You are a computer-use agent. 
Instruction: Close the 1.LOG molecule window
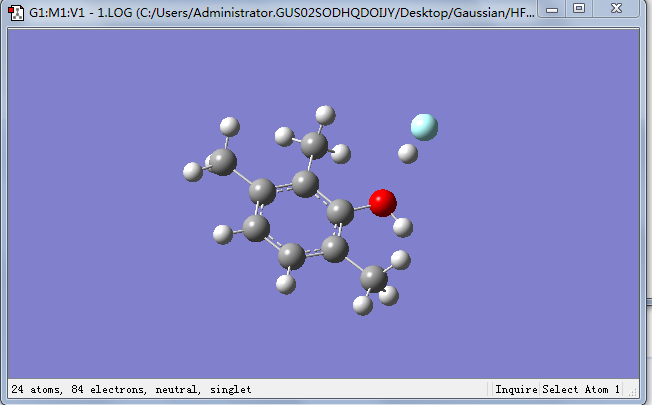[x=616, y=9]
